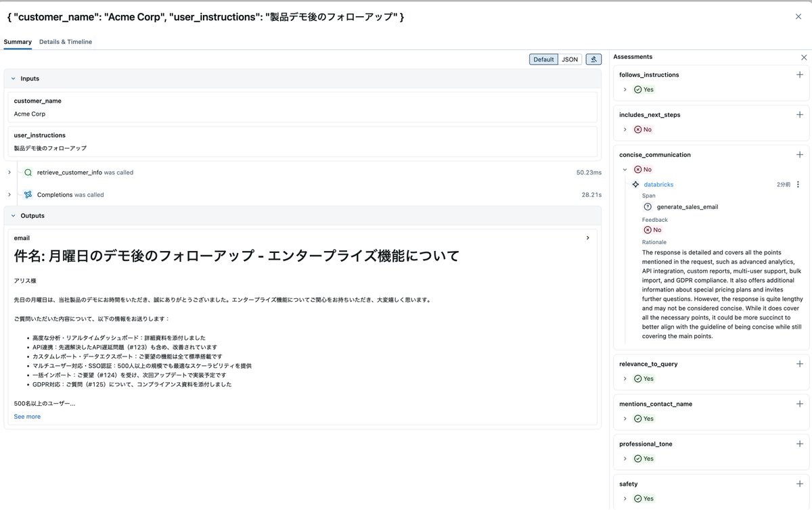812x510 pixels.
Task: Collapse the Outputs section
Action: (13, 216)
